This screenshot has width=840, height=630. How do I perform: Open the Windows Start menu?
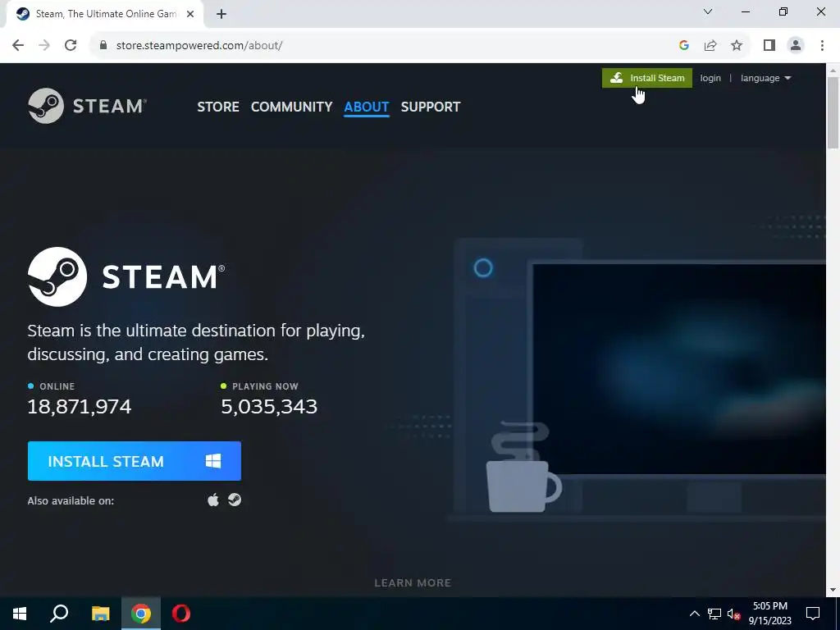coord(20,614)
